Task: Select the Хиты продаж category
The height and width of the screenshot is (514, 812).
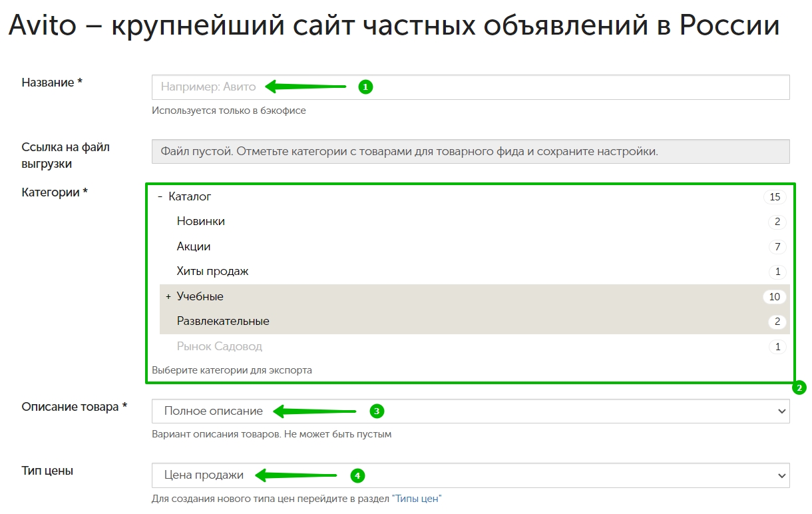Action: 213,271
